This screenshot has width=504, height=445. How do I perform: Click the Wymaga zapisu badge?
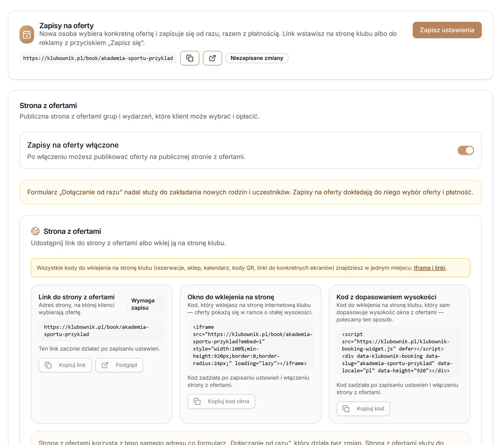coord(146,304)
